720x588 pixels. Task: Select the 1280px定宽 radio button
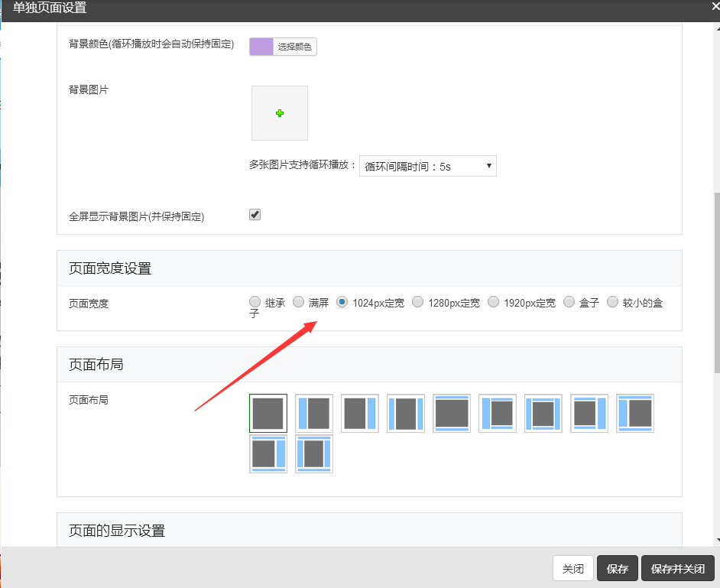[x=418, y=302]
